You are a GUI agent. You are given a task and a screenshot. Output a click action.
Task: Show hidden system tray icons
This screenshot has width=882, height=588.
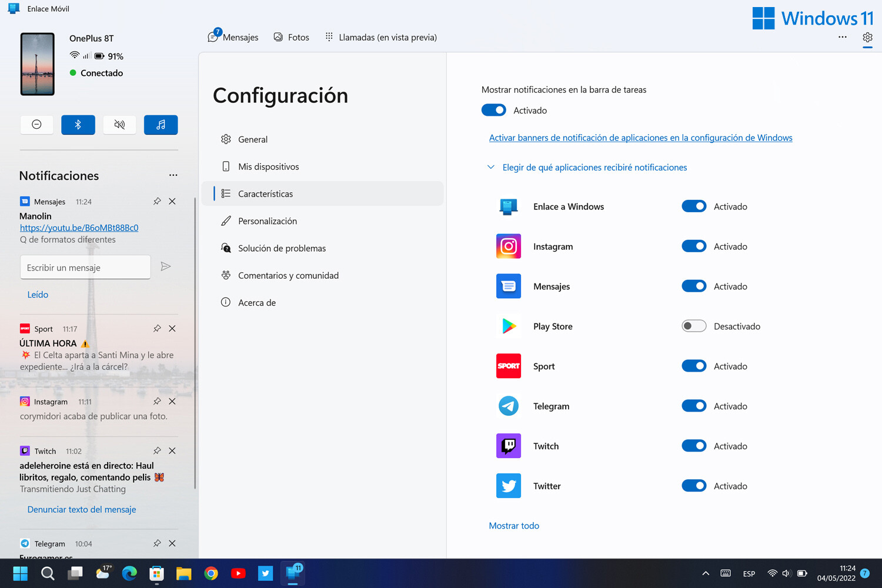click(x=706, y=573)
